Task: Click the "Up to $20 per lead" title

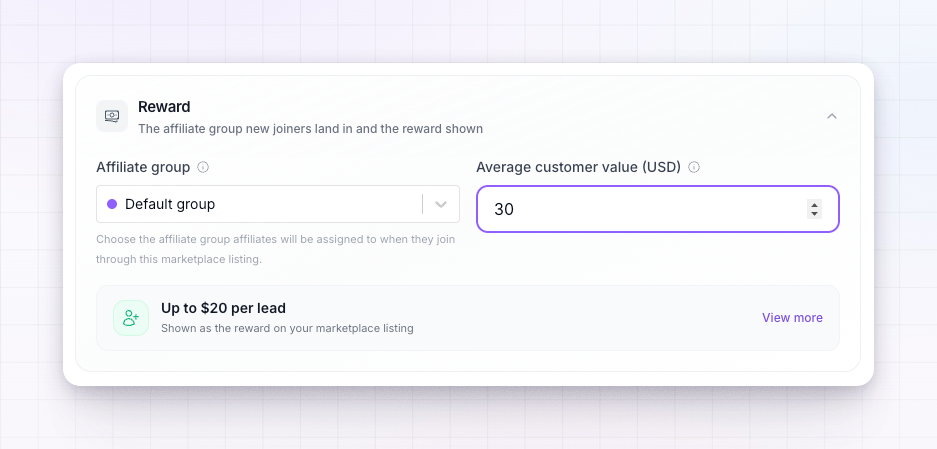Action: [x=223, y=309]
